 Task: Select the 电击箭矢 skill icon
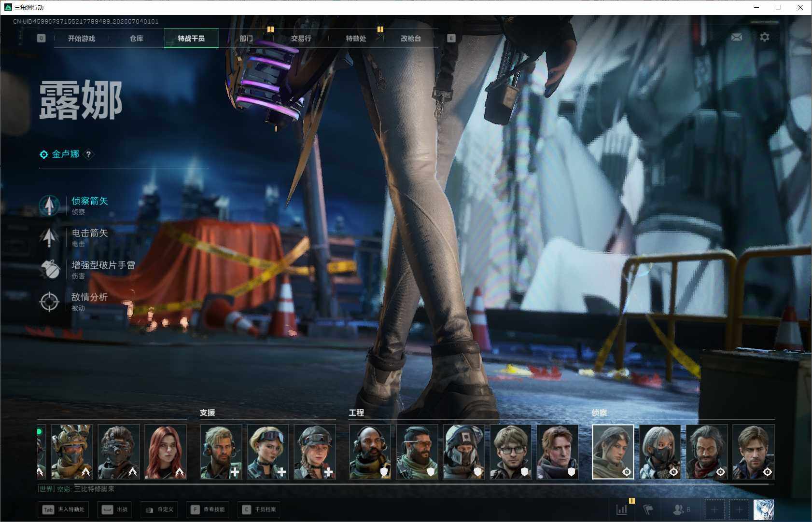tap(49, 237)
